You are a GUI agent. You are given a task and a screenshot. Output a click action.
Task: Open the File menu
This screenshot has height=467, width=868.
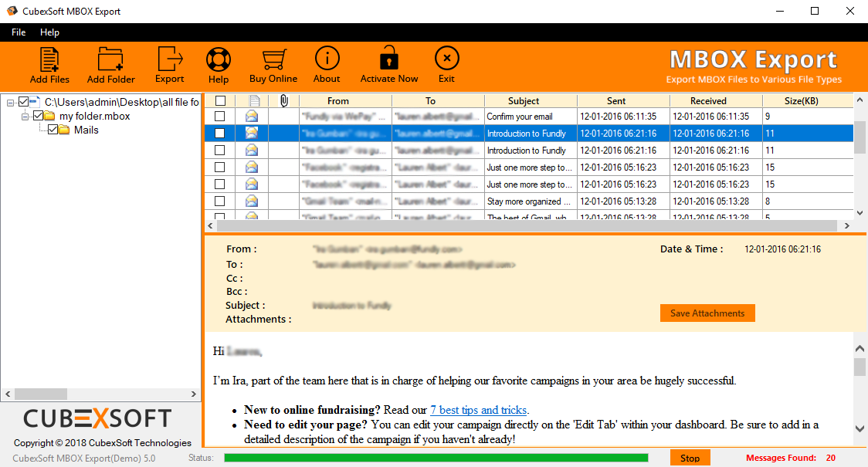(19, 32)
